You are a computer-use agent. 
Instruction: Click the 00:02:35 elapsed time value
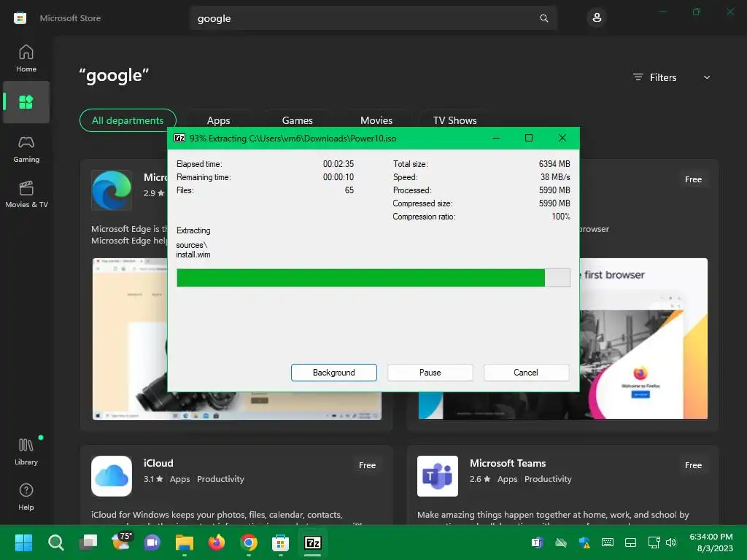[x=338, y=164]
